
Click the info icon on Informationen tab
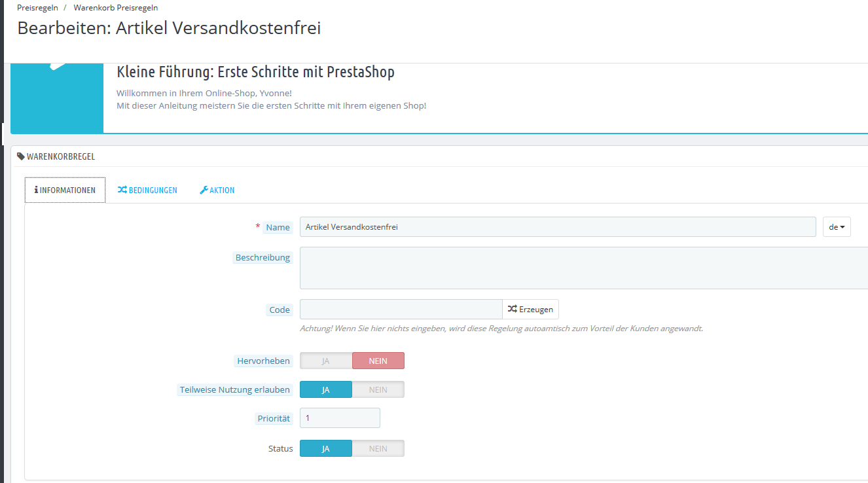point(36,190)
